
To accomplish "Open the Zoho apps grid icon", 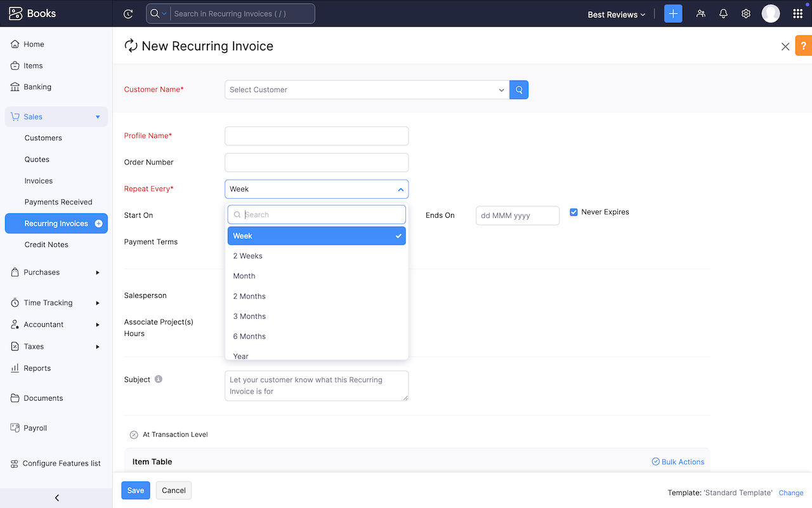I will click(797, 13).
